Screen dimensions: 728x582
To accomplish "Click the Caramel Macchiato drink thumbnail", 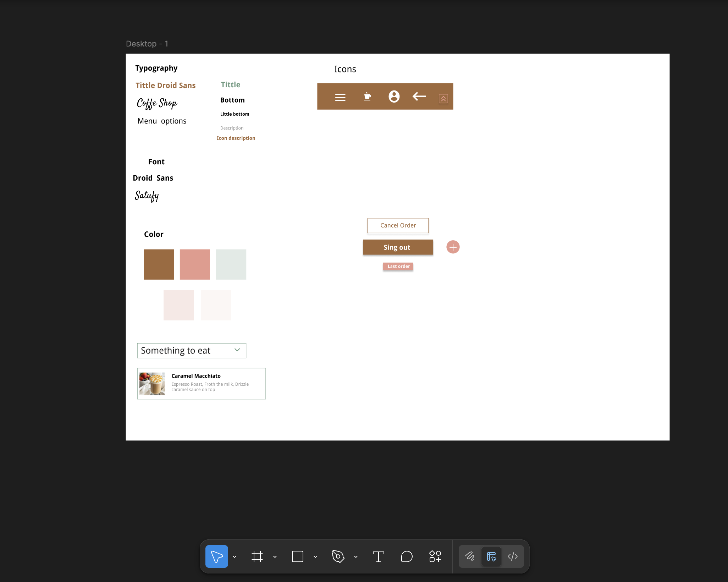I will 152,384.
